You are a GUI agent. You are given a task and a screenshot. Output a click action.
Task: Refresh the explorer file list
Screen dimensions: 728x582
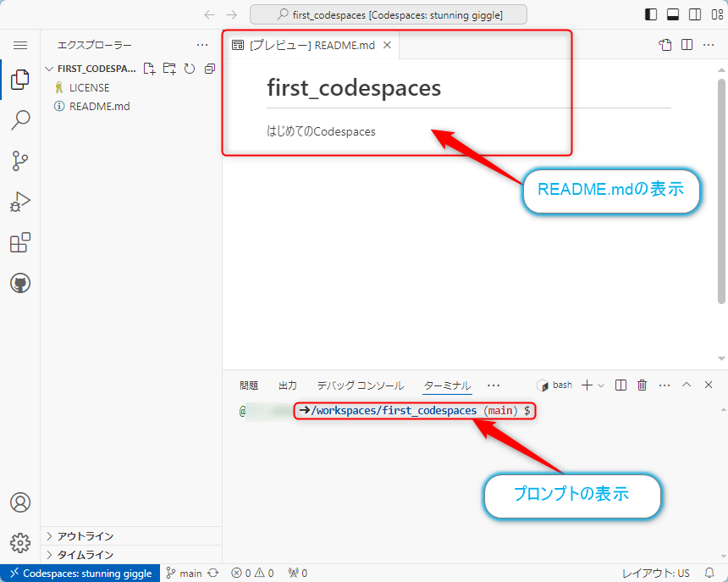(x=190, y=69)
